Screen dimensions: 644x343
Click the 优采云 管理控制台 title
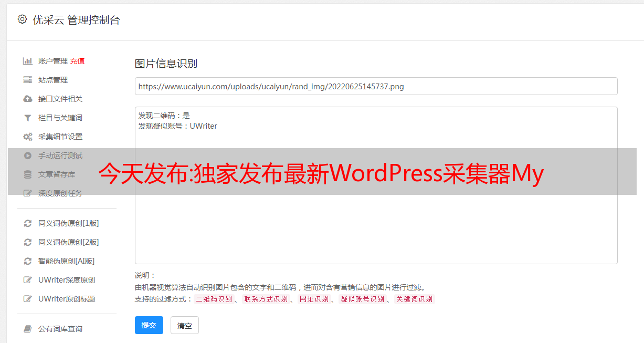click(x=76, y=20)
